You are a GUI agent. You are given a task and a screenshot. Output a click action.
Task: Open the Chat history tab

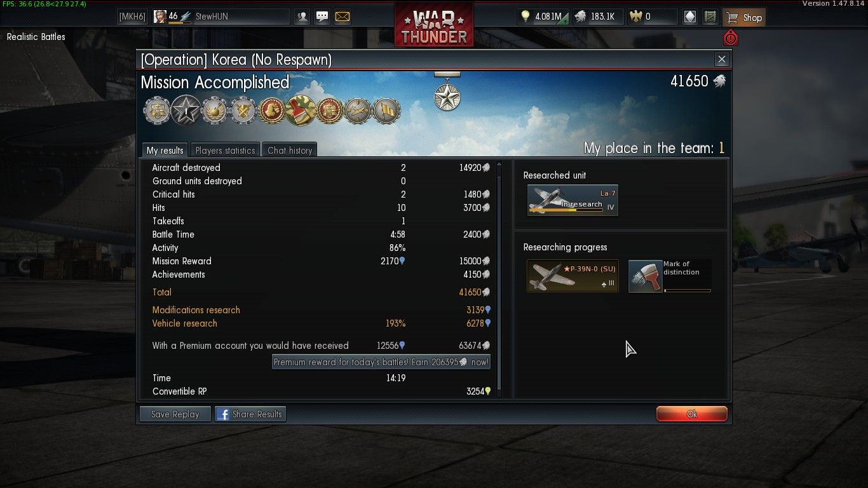290,150
